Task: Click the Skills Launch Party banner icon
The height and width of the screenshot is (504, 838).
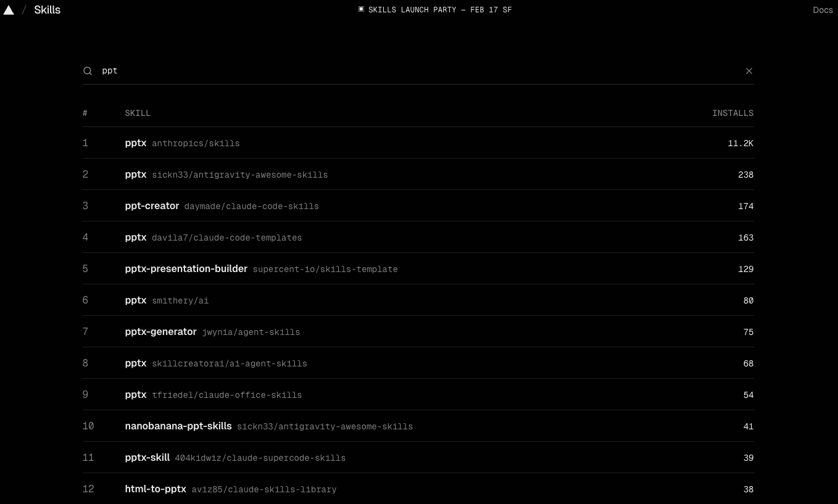Action: (361, 9)
